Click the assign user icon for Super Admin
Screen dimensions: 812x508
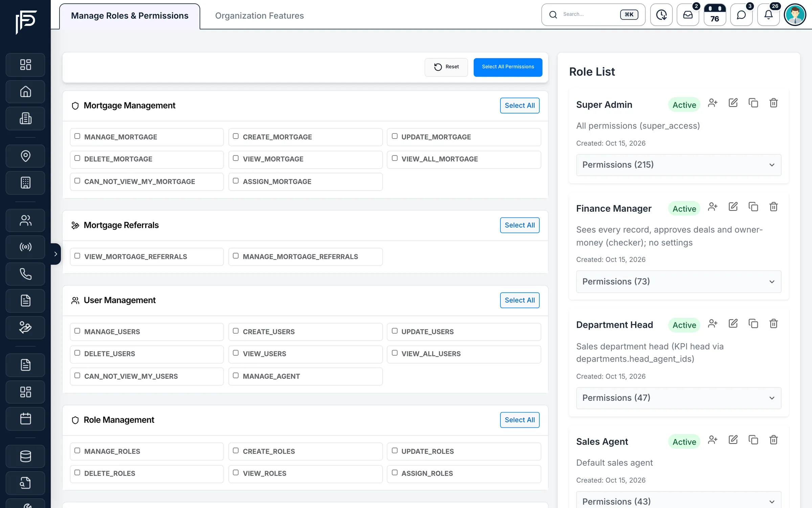tap(713, 103)
